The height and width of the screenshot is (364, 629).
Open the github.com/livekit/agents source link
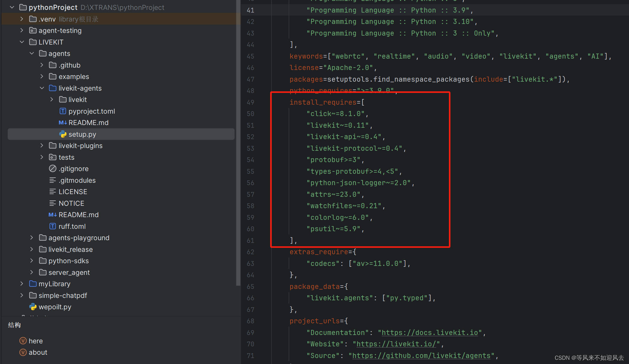421,356
